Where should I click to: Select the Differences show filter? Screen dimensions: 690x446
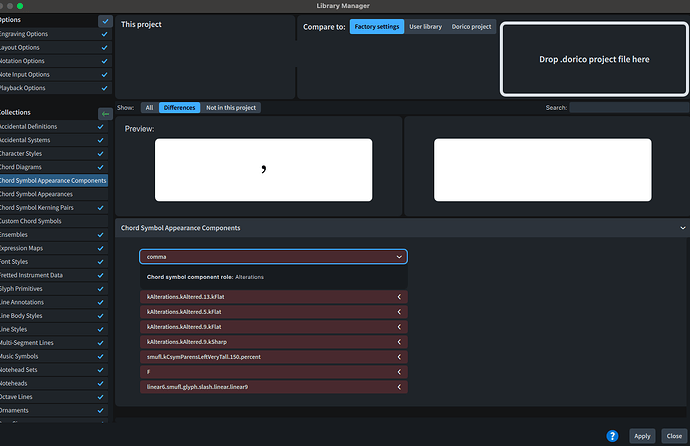(180, 108)
